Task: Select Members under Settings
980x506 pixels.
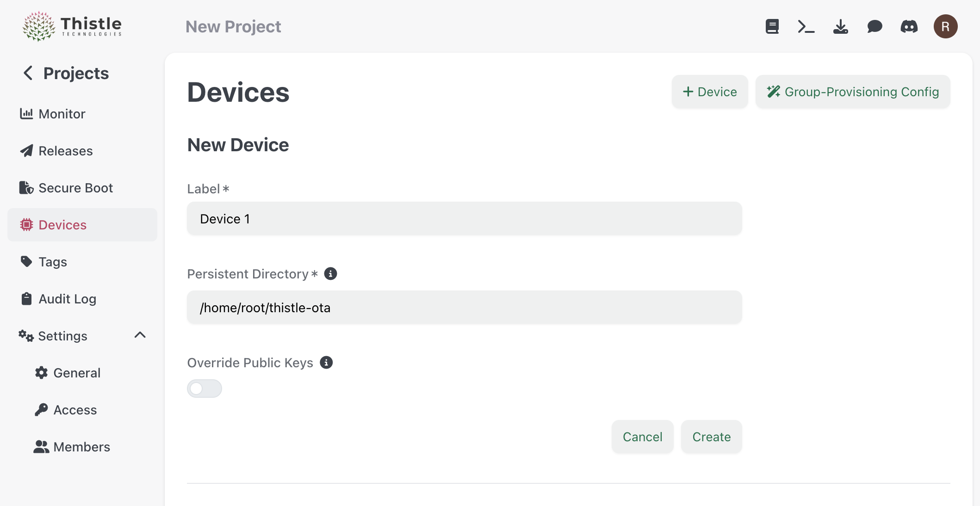Action: pos(81,446)
